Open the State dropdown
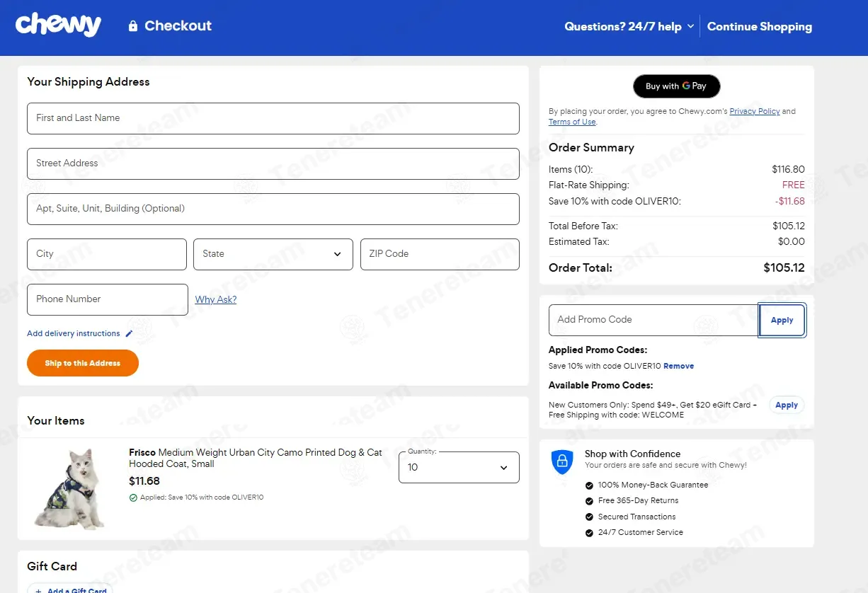The image size is (868, 593). [x=273, y=254]
